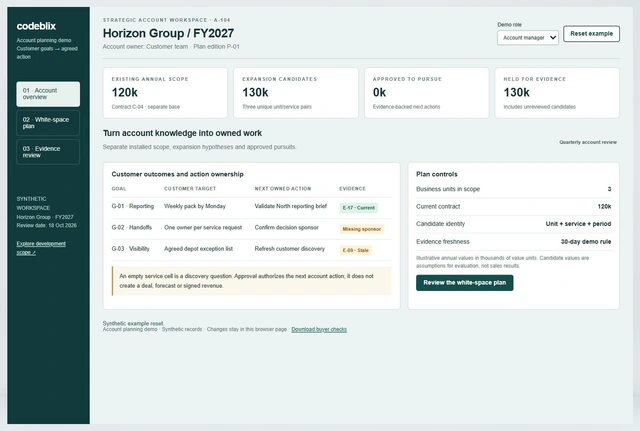The height and width of the screenshot is (431, 640).
Task: Click the codeblix logo
Action: [36, 26]
